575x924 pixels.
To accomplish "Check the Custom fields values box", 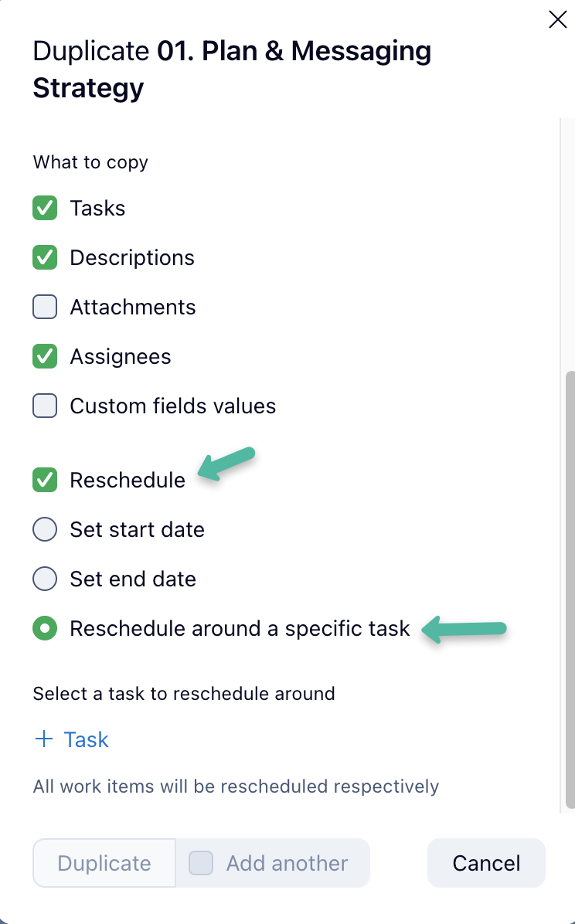I will [x=45, y=406].
